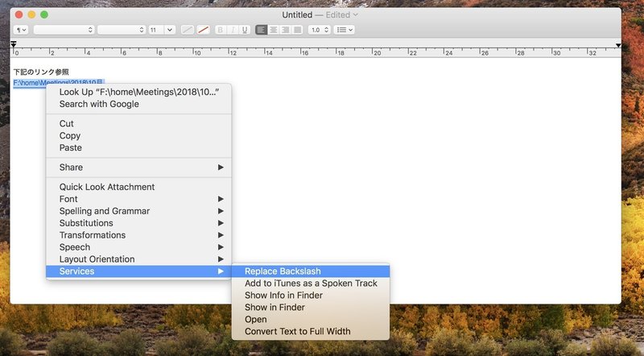Click the 下記のリンク参照 text line
Viewport: 644px width, 356px height.
pos(41,72)
